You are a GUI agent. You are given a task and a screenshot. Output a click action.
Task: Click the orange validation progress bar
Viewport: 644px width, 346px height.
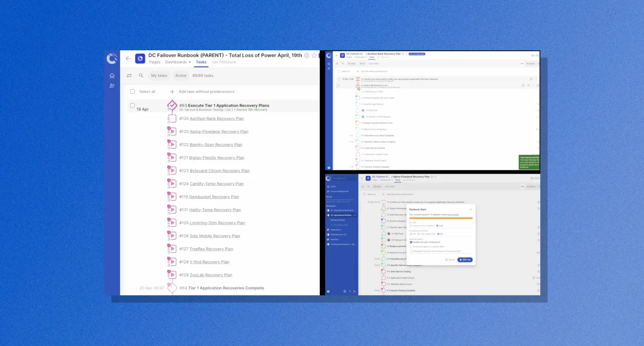click(441, 218)
